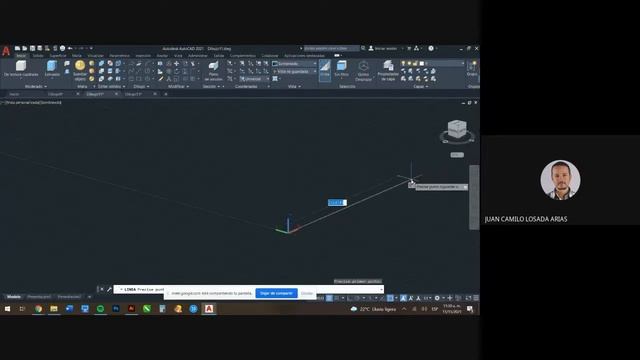The image size is (640, 360).
Task: Open File Explorer from the taskbar
Action: pos(54,309)
